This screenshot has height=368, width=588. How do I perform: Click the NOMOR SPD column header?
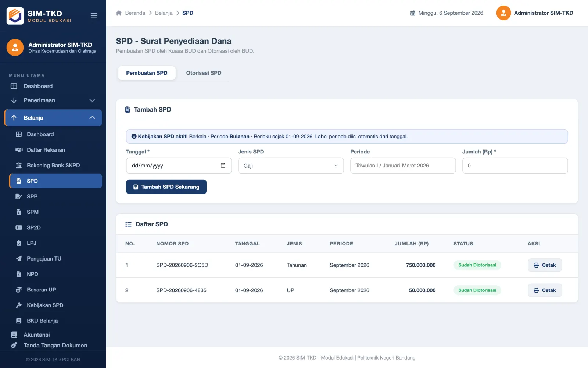click(172, 244)
